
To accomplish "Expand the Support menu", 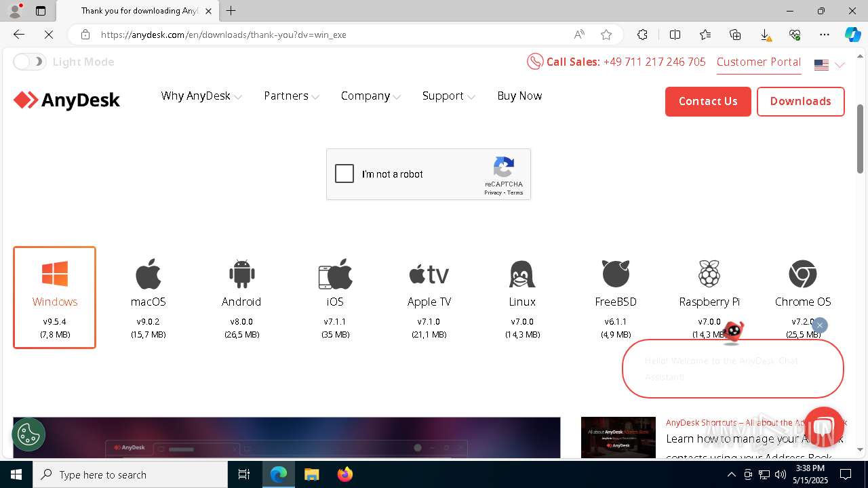I will 448,96.
